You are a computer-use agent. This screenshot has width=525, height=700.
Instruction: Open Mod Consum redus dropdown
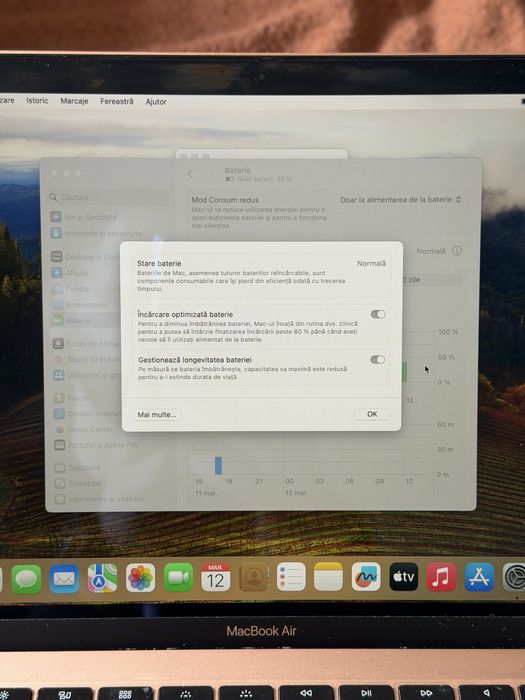coord(400,200)
